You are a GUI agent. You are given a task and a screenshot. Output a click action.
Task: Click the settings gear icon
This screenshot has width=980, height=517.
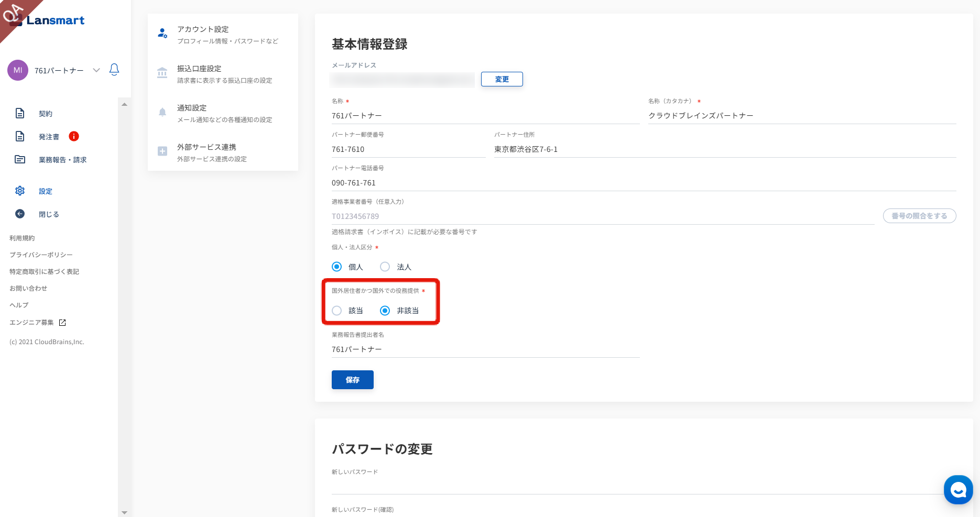(20, 191)
